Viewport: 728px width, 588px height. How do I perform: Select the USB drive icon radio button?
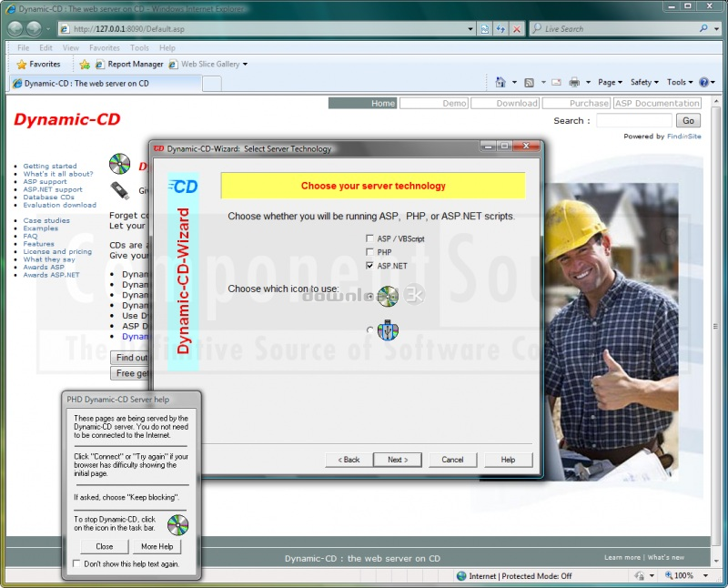click(x=369, y=329)
